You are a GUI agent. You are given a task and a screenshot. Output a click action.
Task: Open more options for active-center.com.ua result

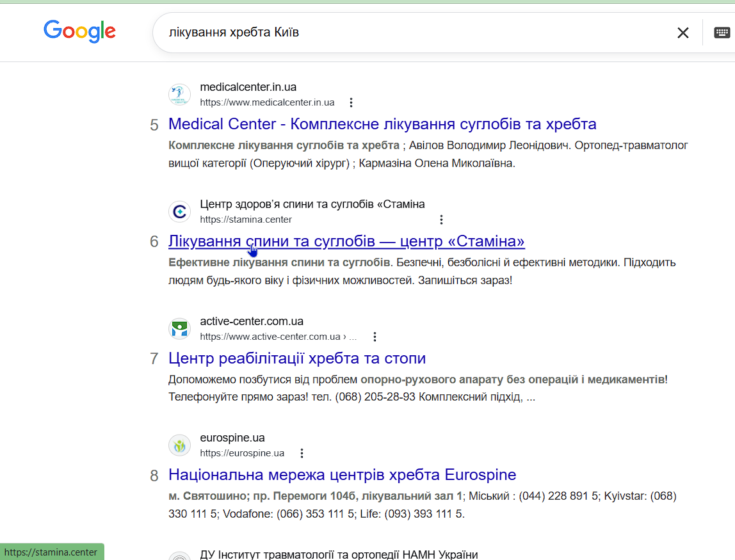pos(375,337)
